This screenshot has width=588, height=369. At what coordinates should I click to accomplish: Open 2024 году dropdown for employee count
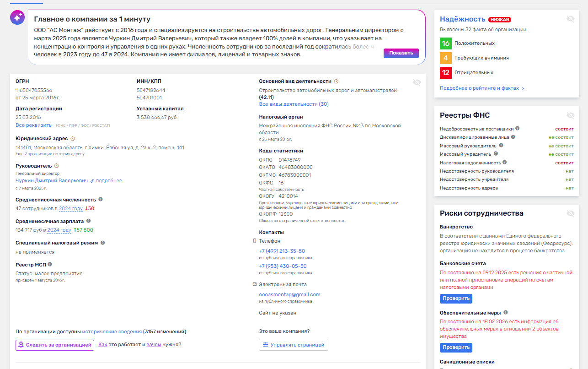coord(71,209)
